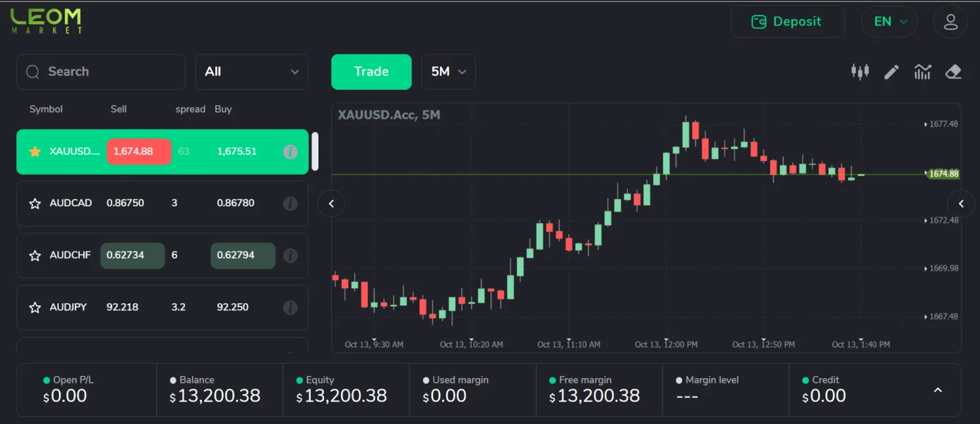Toggle the favorite star for AUDCAD

point(35,204)
